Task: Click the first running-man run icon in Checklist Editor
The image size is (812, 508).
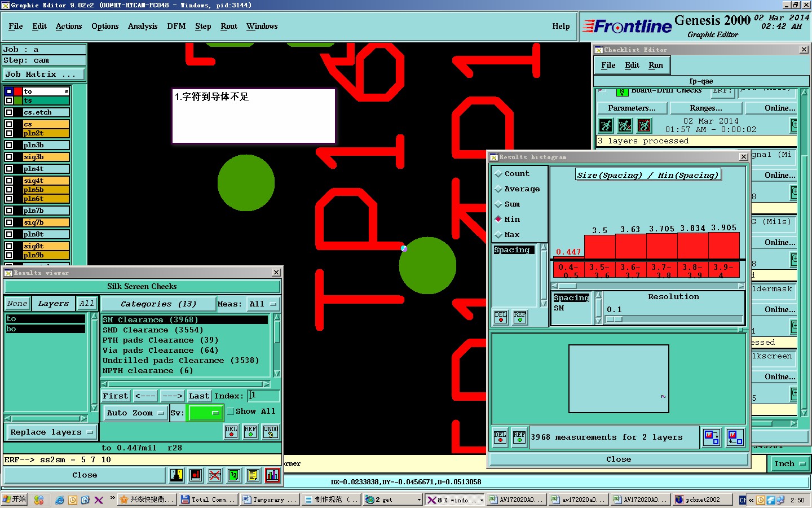Action: point(606,125)
